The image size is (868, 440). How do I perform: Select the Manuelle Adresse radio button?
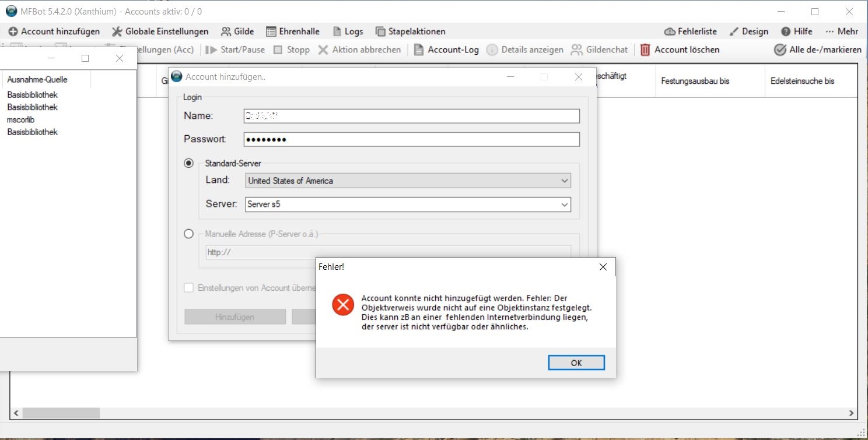point(188,234)
